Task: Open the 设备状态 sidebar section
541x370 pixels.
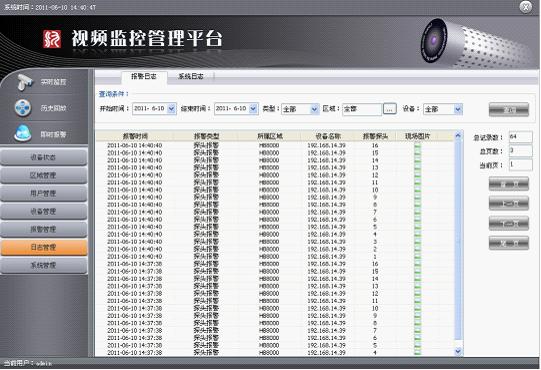Action: pos(43,157)
